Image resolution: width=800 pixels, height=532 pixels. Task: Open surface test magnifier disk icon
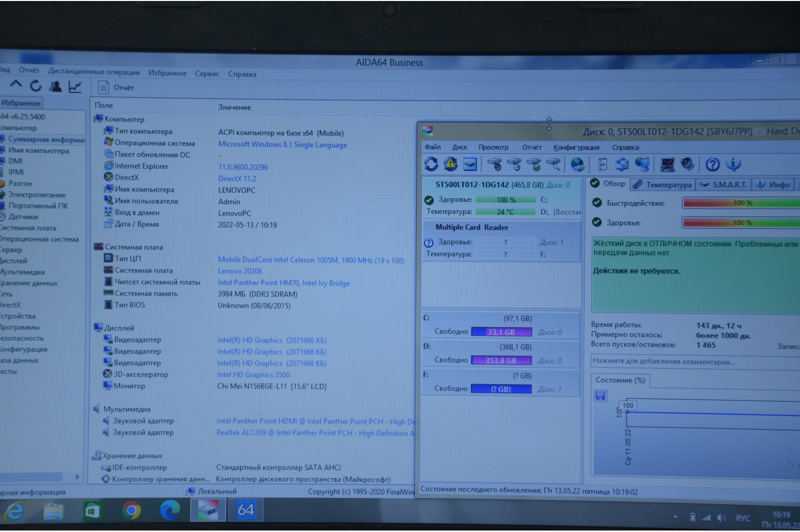(553, 164)
